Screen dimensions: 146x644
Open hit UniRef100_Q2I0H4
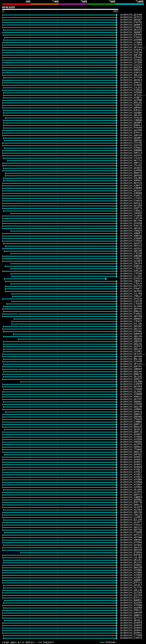[x=131, y=15]
